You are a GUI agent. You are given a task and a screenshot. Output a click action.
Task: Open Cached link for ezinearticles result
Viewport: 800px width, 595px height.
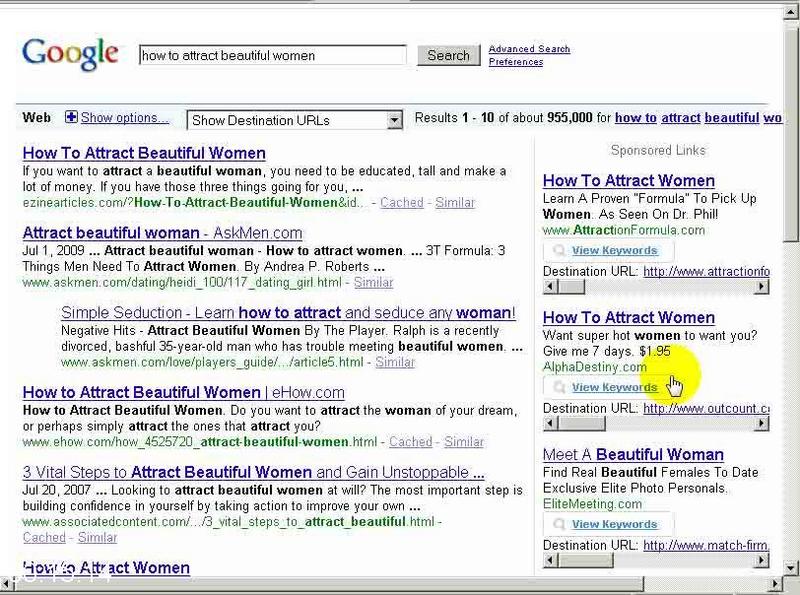402,203
